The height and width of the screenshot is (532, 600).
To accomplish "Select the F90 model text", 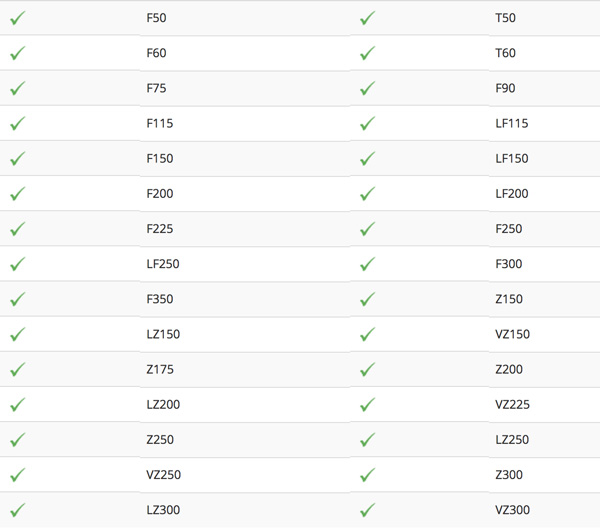I will (505, 88).
